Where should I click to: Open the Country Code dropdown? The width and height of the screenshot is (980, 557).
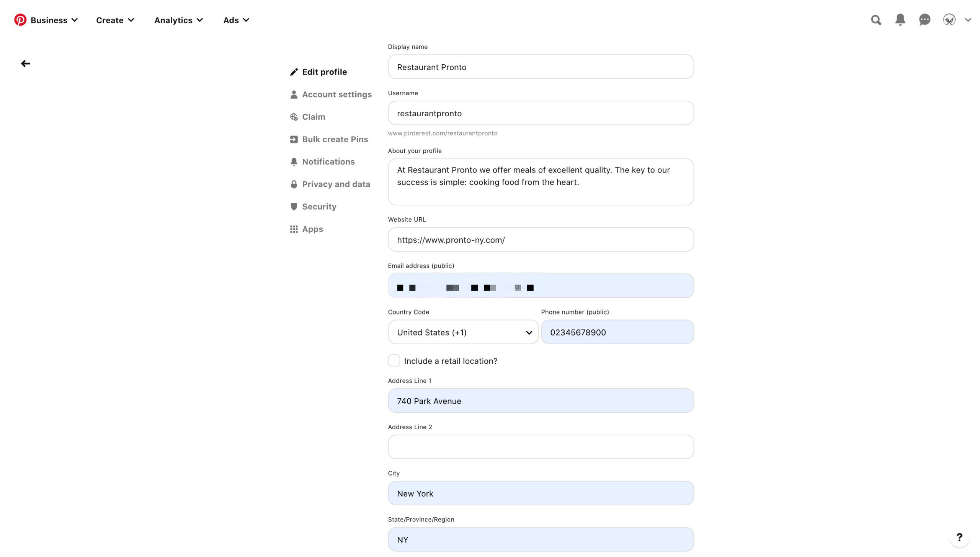point(463,332)
